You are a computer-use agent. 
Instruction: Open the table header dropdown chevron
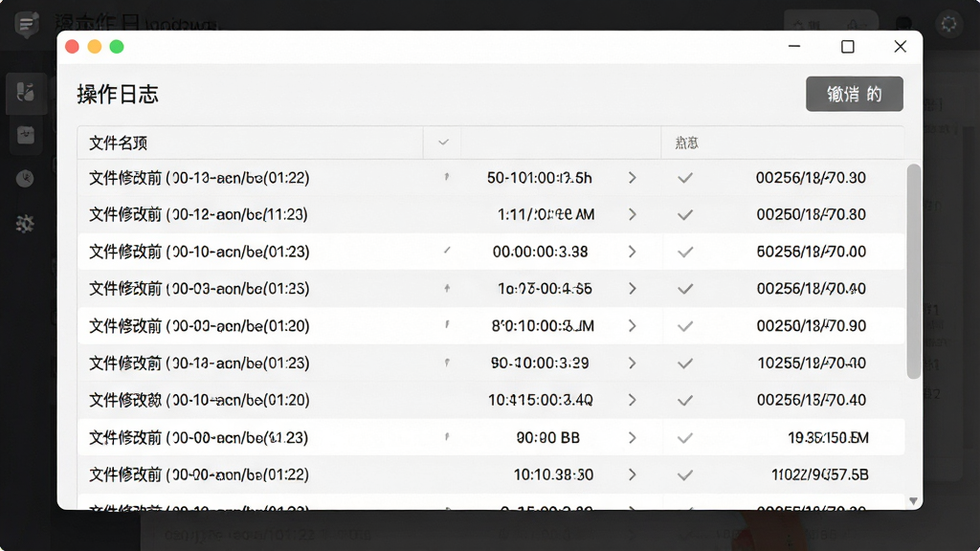tap(443, 143)
